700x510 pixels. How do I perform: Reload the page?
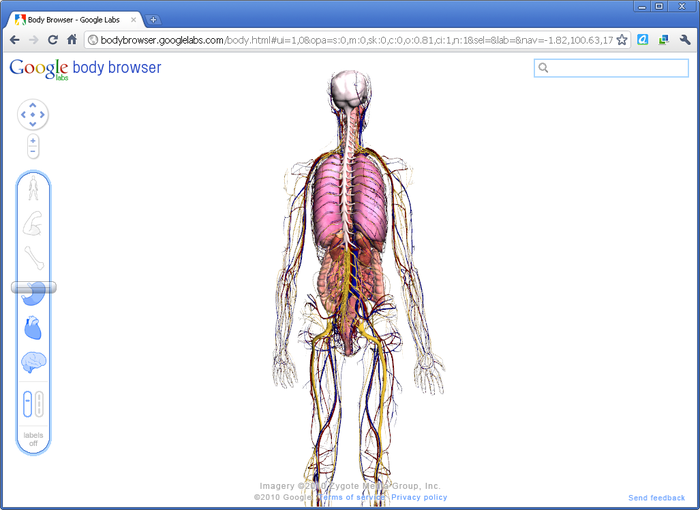(x=53, y=40)
